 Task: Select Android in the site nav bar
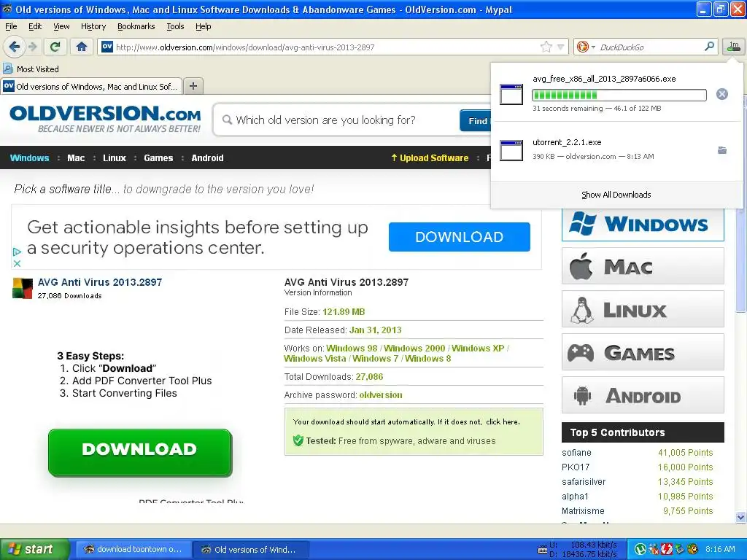point(207,157)
